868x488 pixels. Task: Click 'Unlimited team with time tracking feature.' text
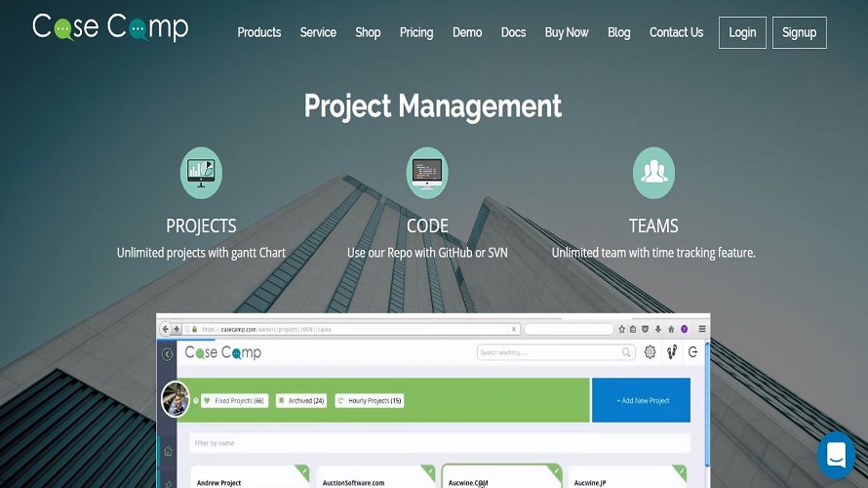[653, 253]
